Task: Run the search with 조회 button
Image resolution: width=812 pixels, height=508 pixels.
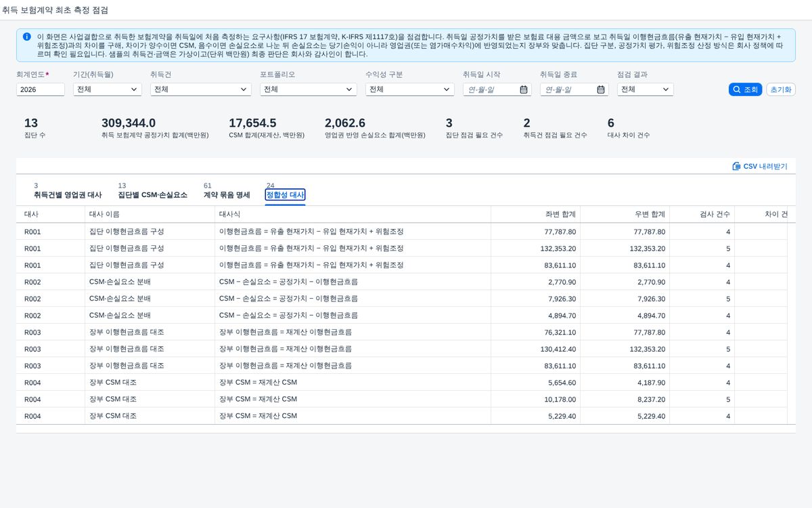Action: pyautogui.click(x=746, y=89)
